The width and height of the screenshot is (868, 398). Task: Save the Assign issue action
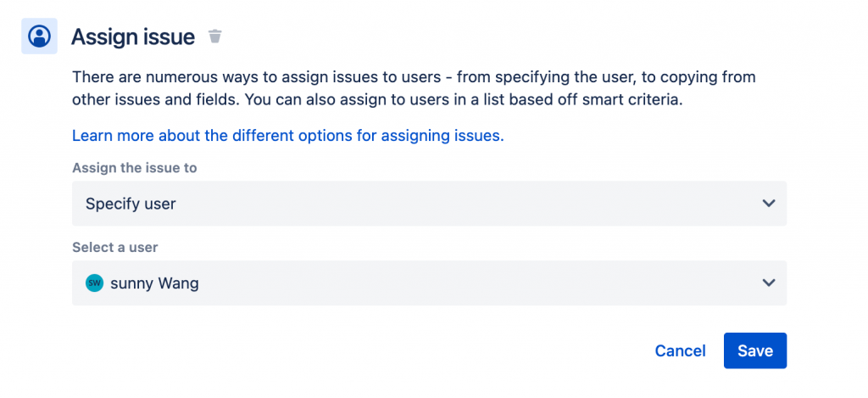coord(754,350)
